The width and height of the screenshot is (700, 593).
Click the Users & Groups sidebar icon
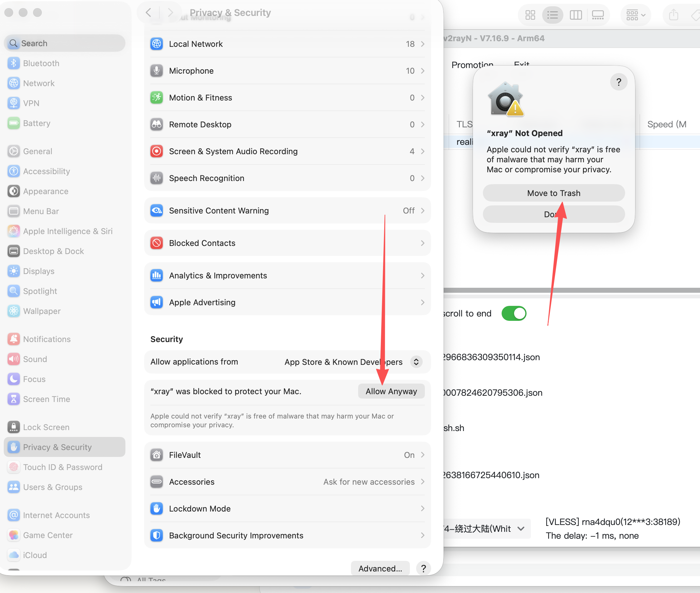pyautogui.click(x=14, y=487)
